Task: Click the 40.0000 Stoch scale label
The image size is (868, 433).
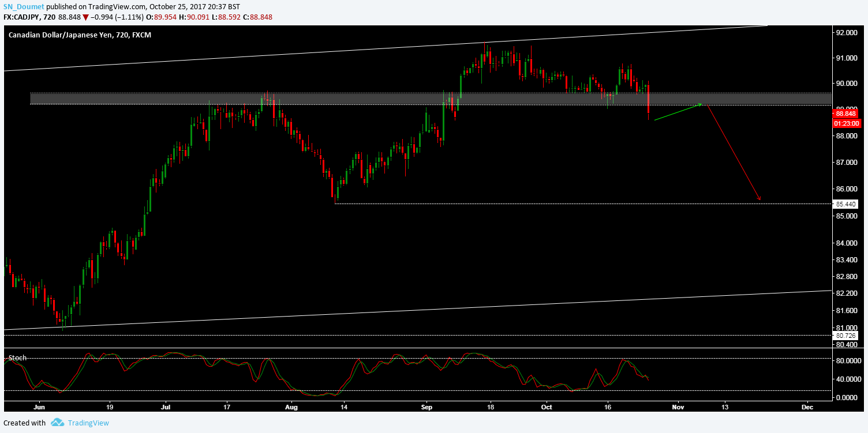Action: click(848, 379)
